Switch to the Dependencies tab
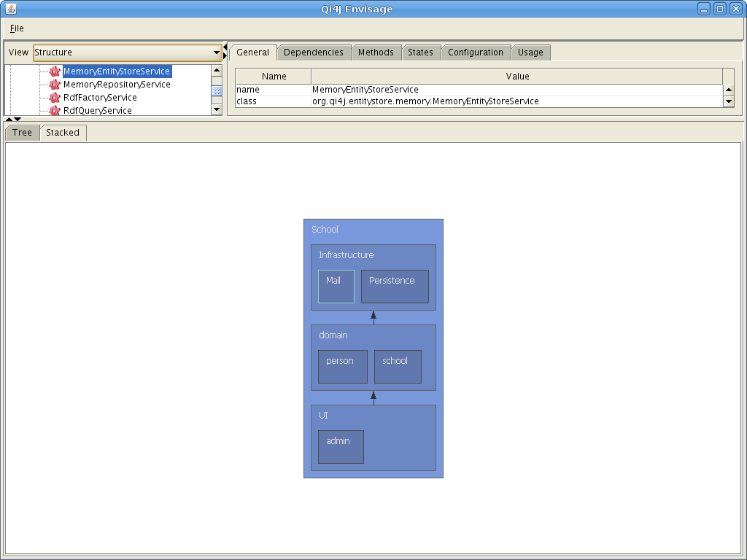747x560 pixels. click(313, 52)
